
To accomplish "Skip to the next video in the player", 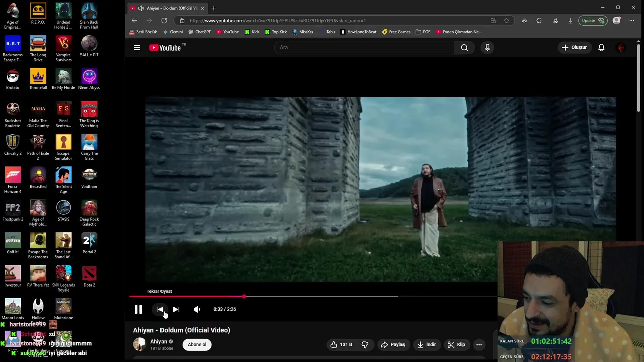I will [x=176, y=309].
